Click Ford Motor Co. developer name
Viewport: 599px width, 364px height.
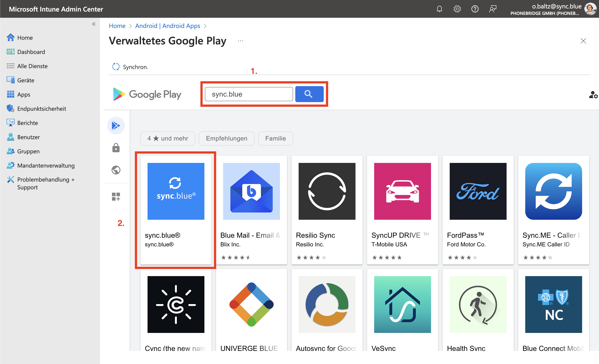coord(466,245)
